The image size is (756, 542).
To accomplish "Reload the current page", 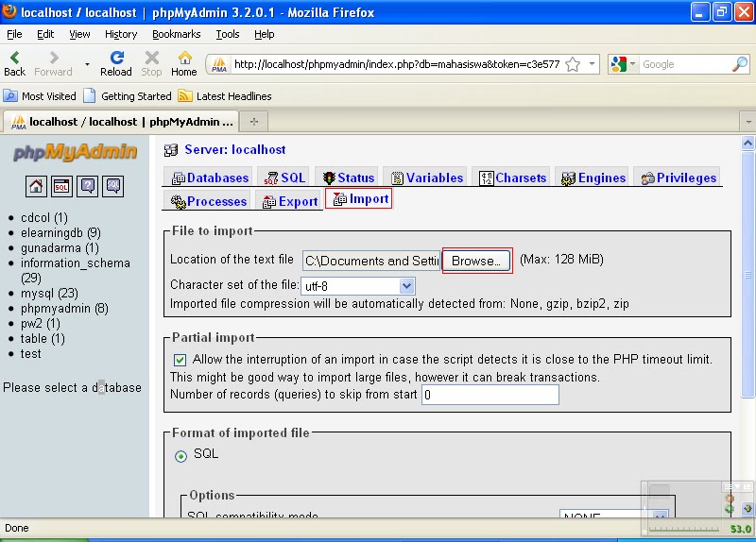I will pos(115,63).
